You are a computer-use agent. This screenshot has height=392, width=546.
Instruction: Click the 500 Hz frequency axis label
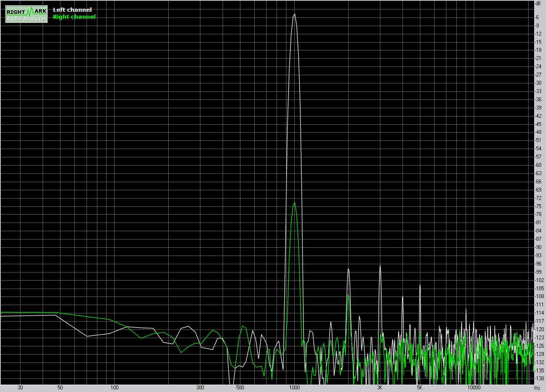[x=240, y=388]
